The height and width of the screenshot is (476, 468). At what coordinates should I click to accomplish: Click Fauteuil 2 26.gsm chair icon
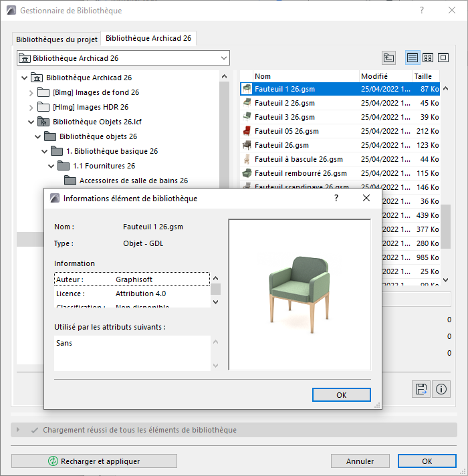pos(247,103)
